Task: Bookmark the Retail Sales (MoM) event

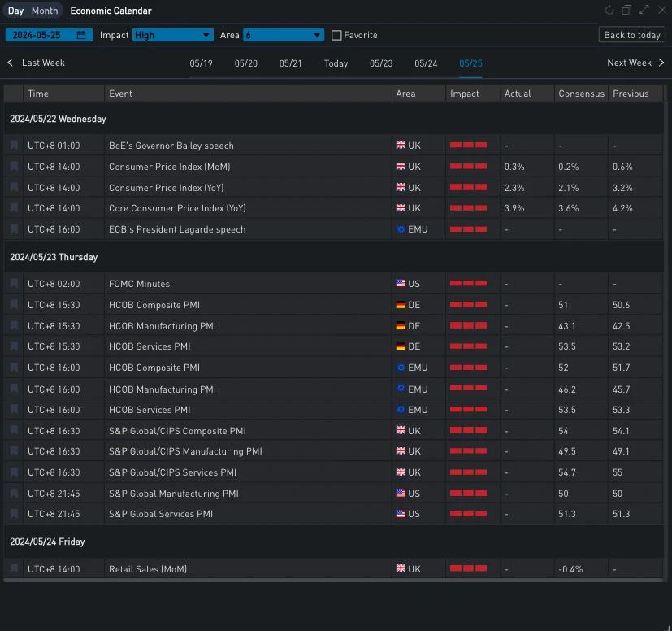Action: coord(14,569)
